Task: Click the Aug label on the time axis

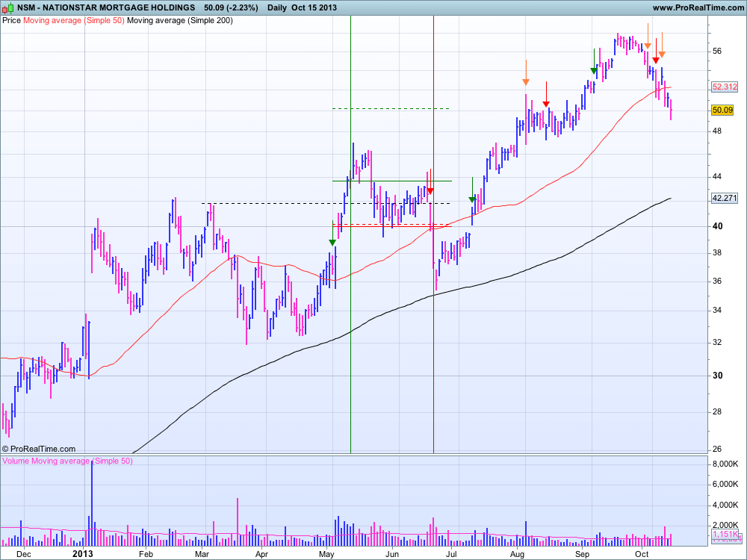Action: tap(518, 554)
